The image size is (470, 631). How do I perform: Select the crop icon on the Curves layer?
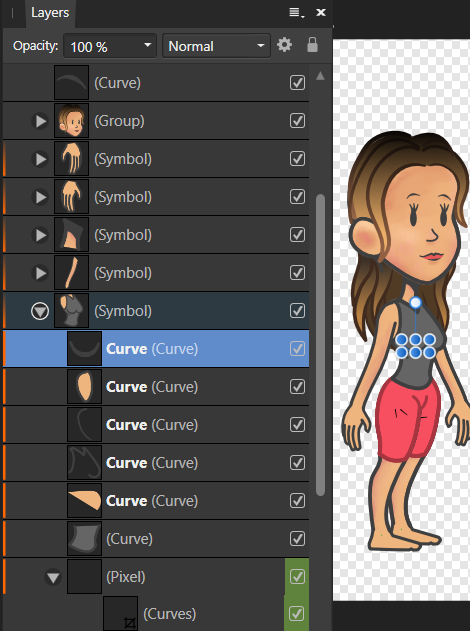pyautogui.click(x=130, y=623)
